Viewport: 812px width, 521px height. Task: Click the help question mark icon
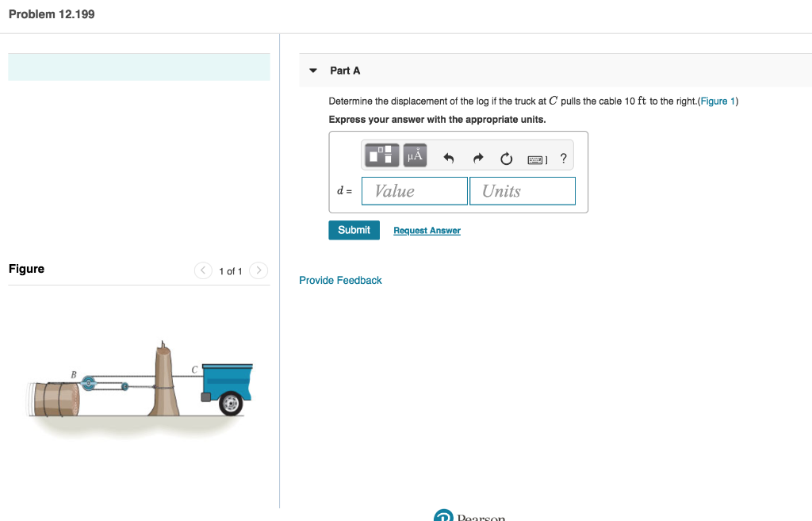pos(563,156)
